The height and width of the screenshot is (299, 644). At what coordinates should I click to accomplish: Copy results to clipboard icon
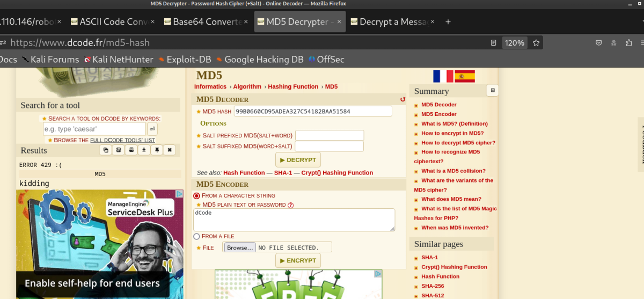tap(106, 150)
